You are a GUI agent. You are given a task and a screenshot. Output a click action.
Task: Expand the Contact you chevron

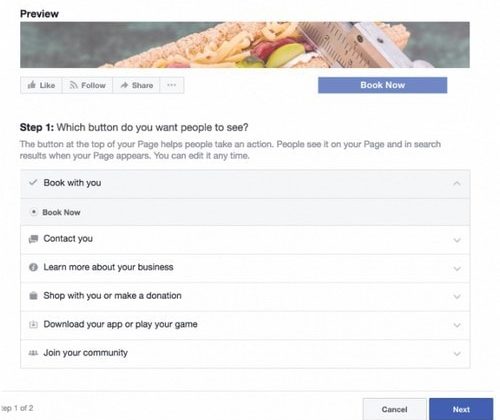457,240
